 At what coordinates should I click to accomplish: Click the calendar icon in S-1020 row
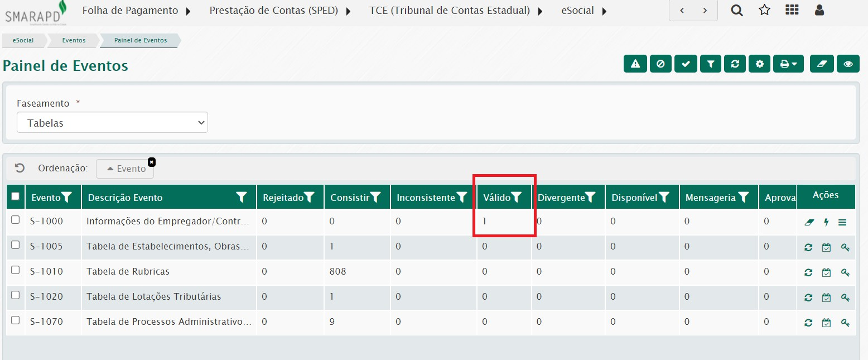(826, 297)
